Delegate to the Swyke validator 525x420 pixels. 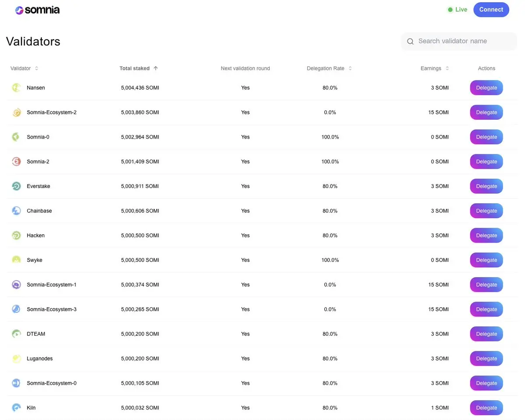[486, 260]
